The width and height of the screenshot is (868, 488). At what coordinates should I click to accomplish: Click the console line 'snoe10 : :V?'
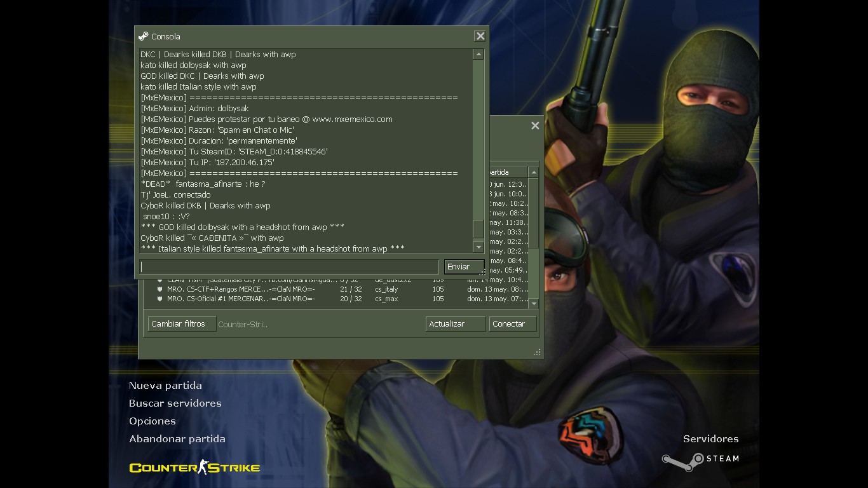[166, 216]
